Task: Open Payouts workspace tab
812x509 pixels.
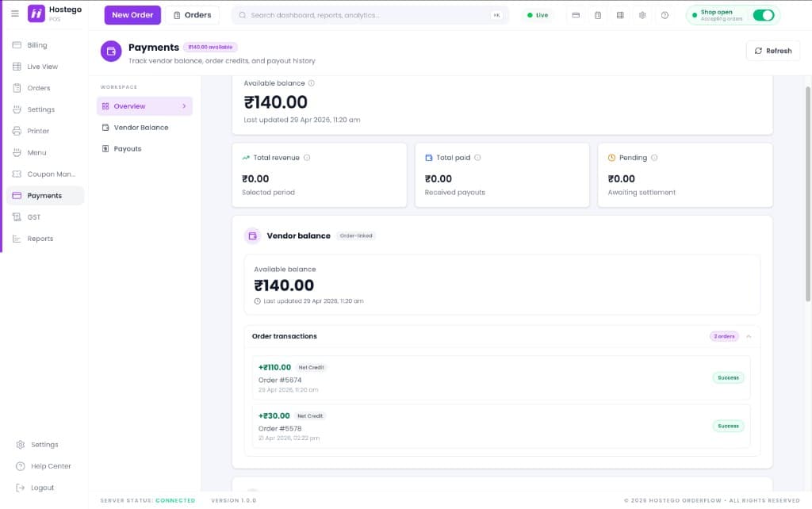Action: click(144, 148)
